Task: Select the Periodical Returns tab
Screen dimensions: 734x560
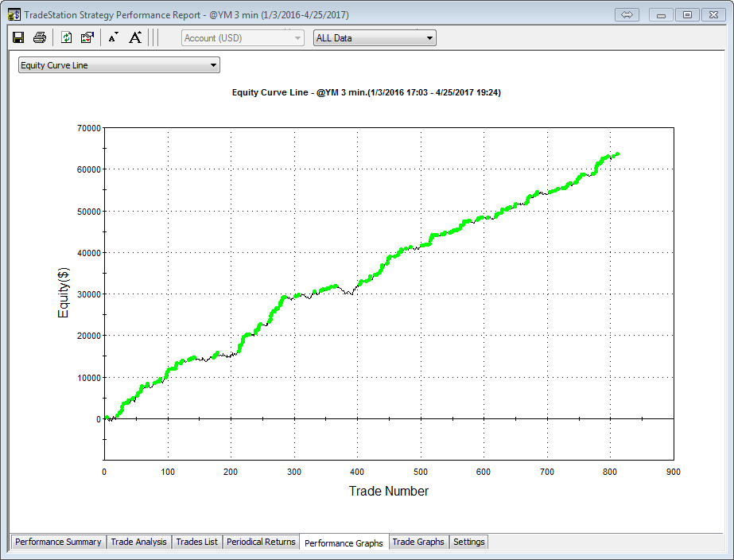Action: pos(261,542)
